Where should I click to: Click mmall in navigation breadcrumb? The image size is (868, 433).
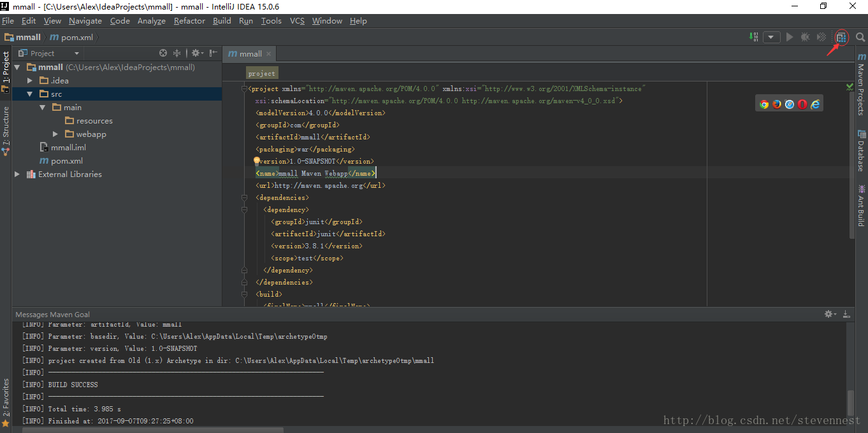click(x=22, y=38)
